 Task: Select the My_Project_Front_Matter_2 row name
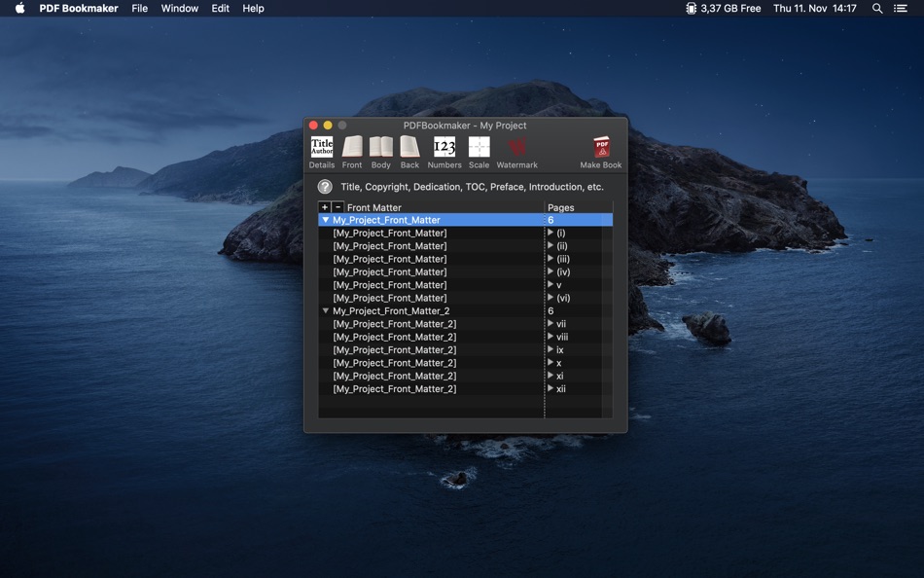(391, 310)
